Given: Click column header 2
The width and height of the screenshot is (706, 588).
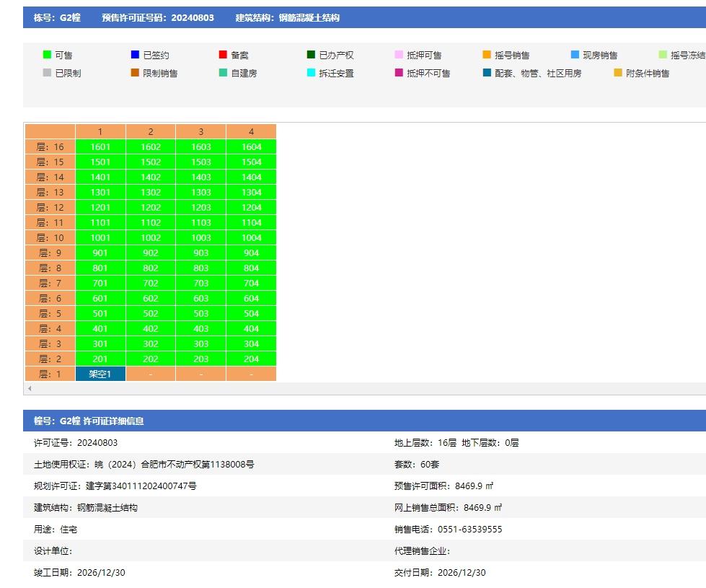Looking at the screenshot, I should [151, 131].
